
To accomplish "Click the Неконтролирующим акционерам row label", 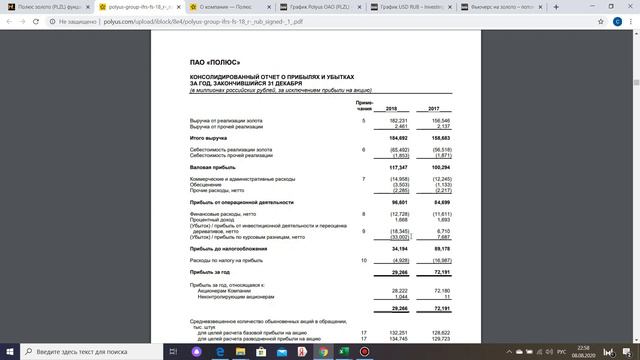I will click(236, 297).
